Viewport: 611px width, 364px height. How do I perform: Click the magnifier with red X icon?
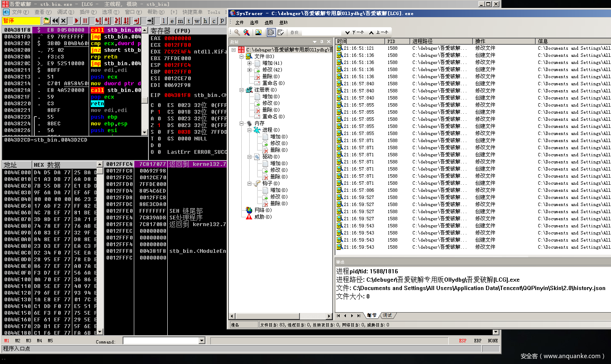[247, 32]
